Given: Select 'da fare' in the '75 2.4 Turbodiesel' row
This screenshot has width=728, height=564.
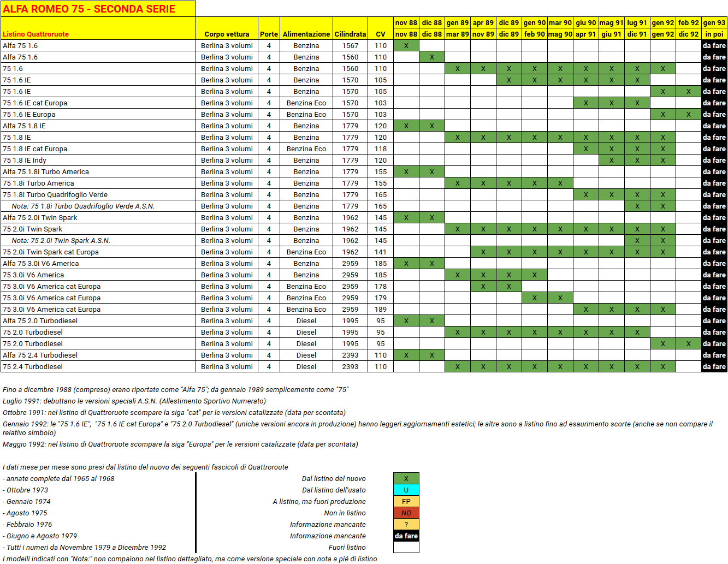Looking at the screenshot, I should click(x=714, y=366).
